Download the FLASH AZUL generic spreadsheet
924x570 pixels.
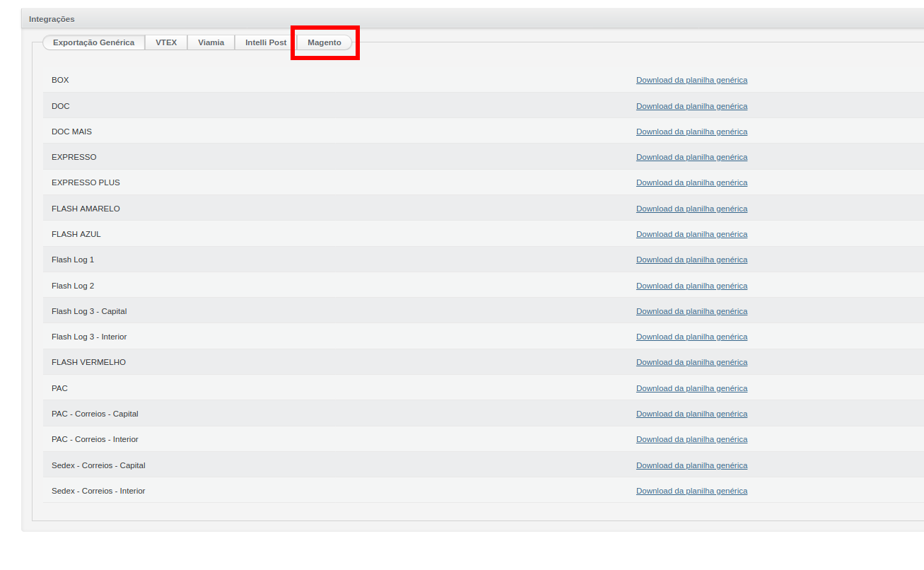pyautogui.click(x=691, y=234)
